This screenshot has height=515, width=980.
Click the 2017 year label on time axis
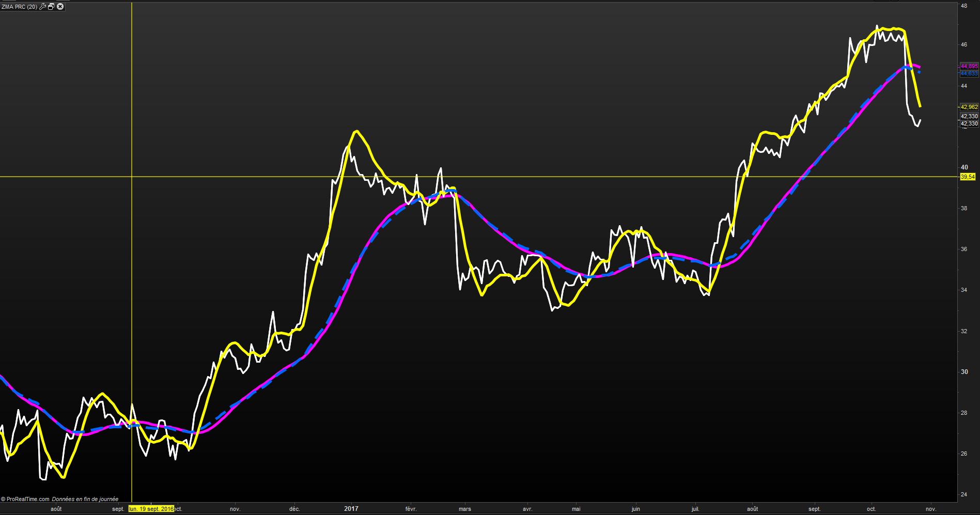351,509
